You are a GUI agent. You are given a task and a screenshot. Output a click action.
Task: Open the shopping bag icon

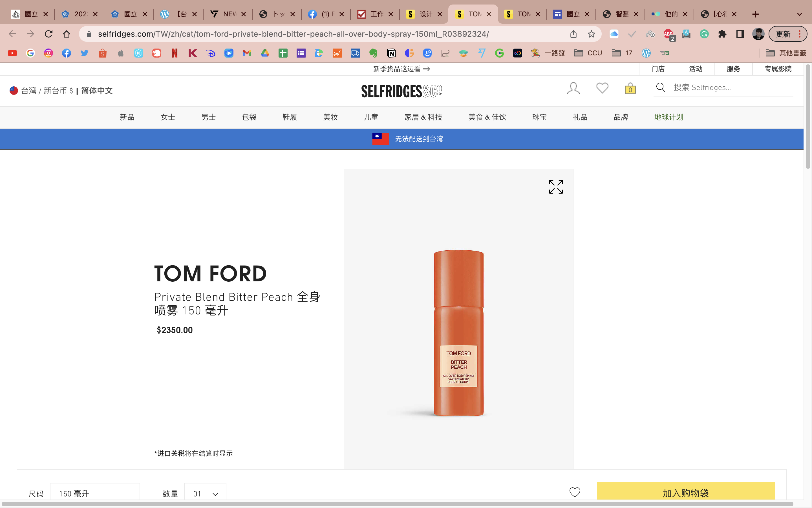[630, 88]
